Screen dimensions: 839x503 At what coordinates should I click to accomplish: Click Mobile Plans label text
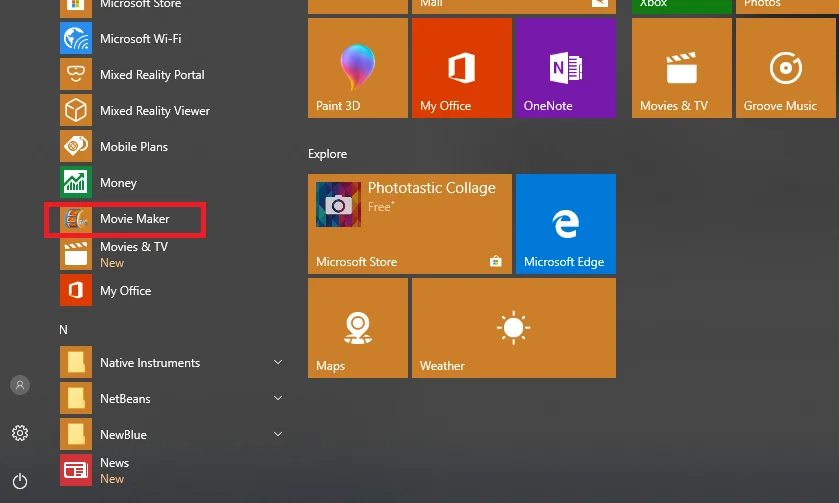[x=134, y=147]
